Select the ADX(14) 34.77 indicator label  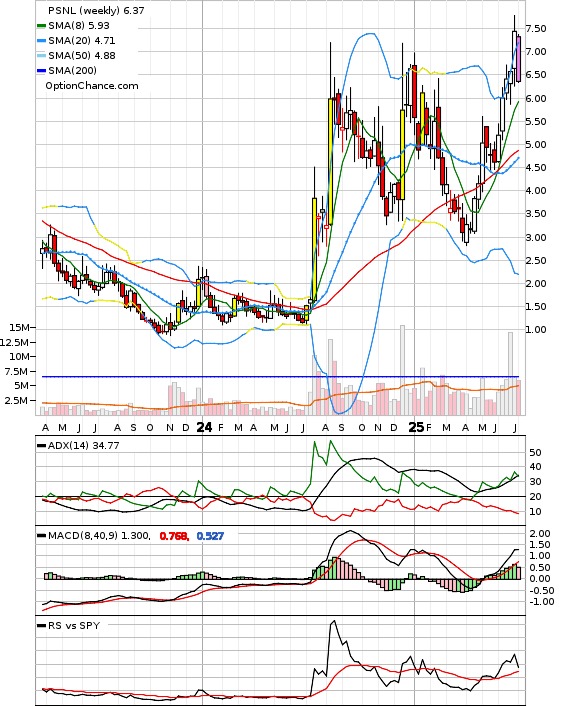(x=84, y=445)
